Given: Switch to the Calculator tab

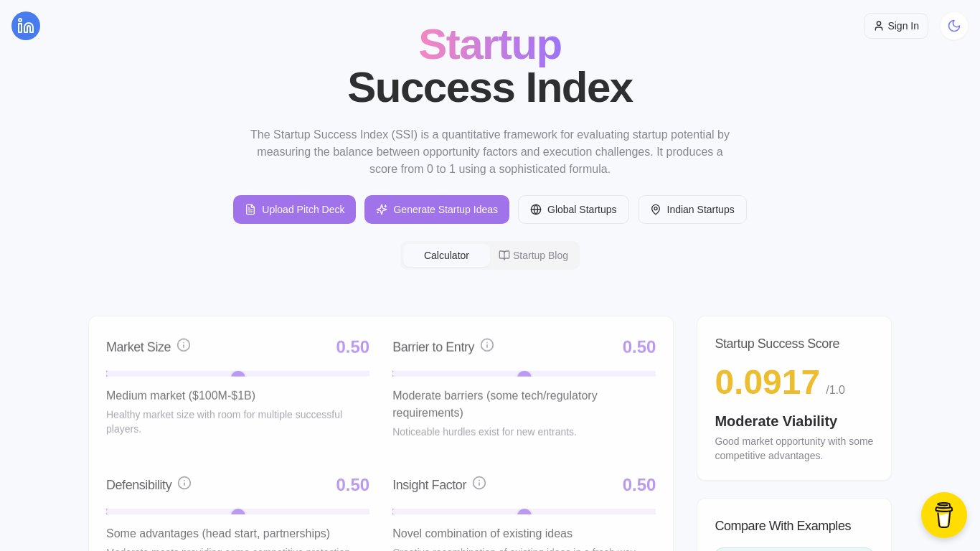Looking at the screenshot, I should (446, 255).
